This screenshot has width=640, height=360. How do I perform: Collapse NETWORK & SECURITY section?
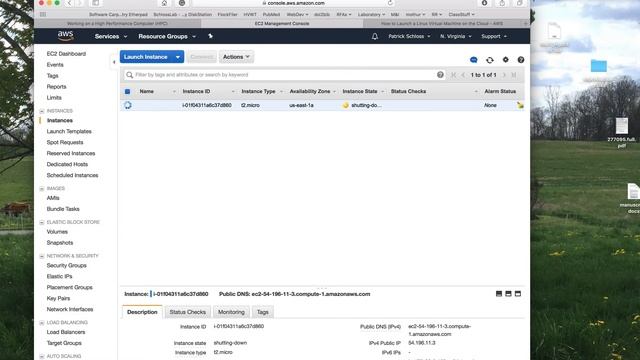[x=42, y=256]
